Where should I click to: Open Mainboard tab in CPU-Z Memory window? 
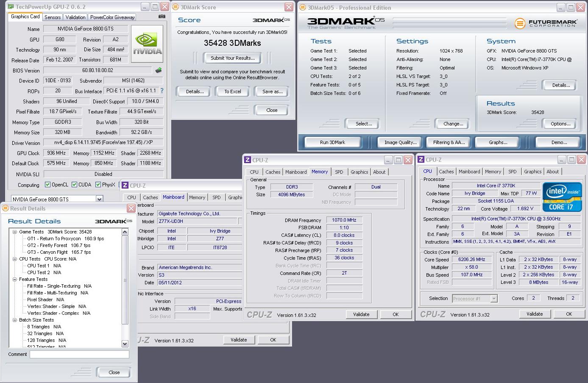(x=296, y=172)
